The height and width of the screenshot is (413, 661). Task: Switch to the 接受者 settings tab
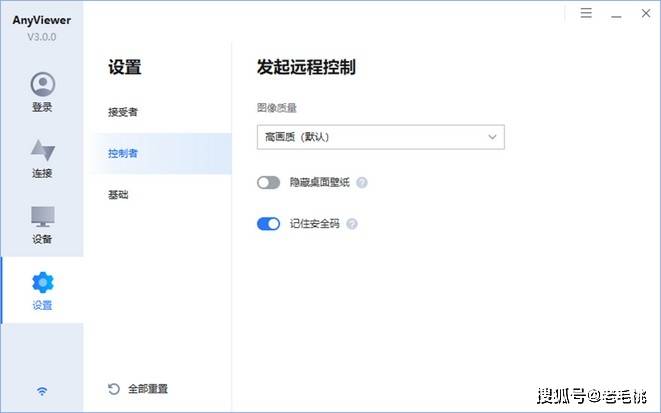coord(123,112)
